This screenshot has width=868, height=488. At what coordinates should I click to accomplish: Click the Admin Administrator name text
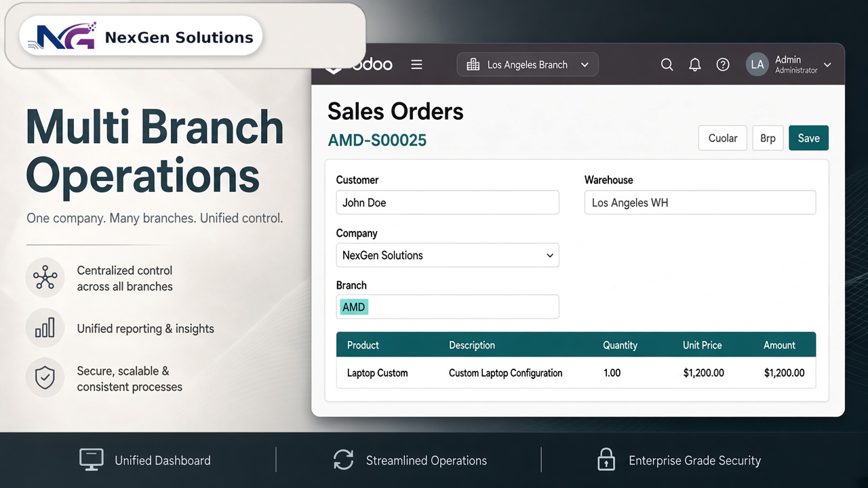(x=795, y=64)
